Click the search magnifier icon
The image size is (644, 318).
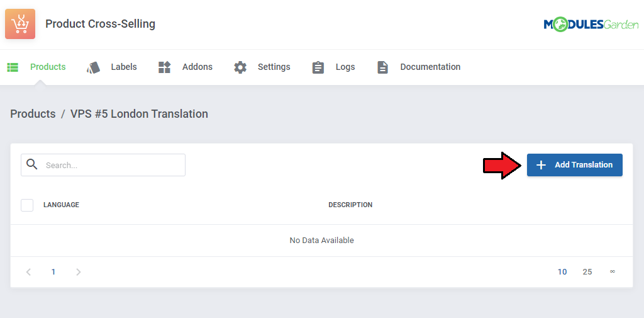pyautogui.click(x=31, y=164)
